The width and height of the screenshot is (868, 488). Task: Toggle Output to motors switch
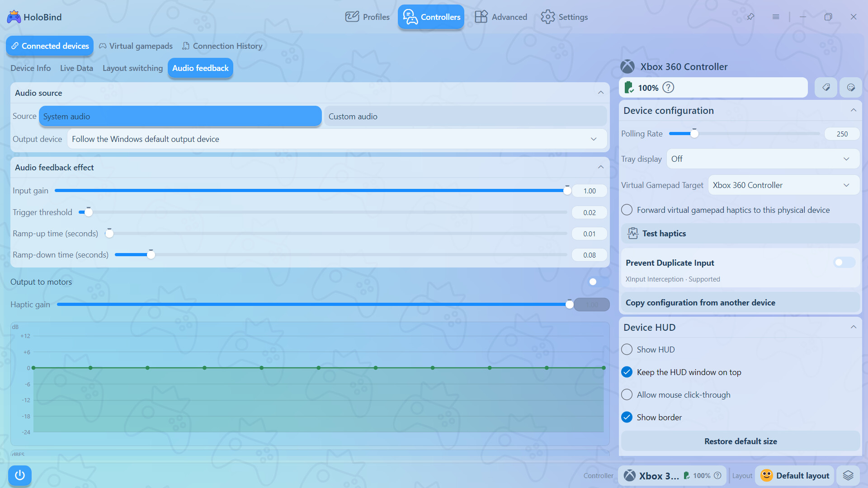click(x=599, y=282)
